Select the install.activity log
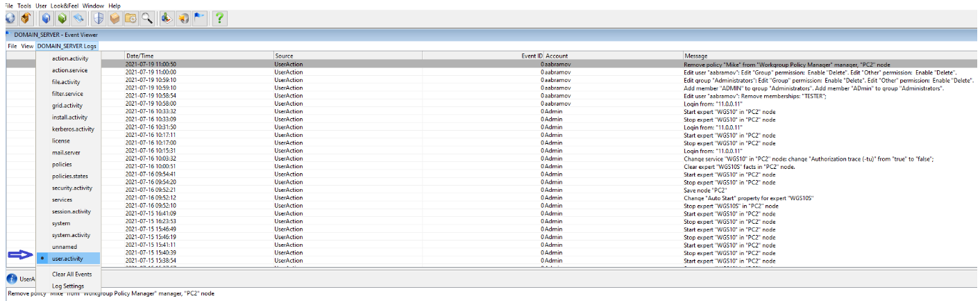Viewport: 980px width, 301px height. pyautogui.click(x=69, y=117)
